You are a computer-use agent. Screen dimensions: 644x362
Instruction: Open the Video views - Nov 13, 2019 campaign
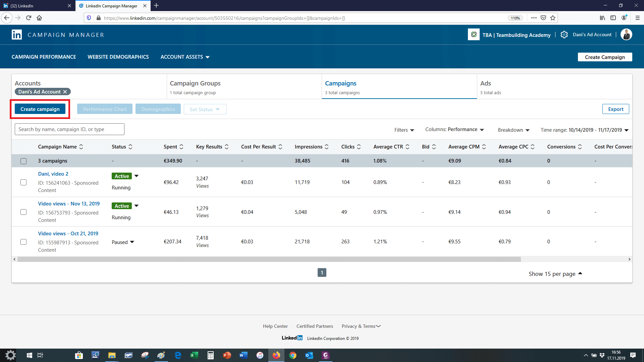coord(69,204)
